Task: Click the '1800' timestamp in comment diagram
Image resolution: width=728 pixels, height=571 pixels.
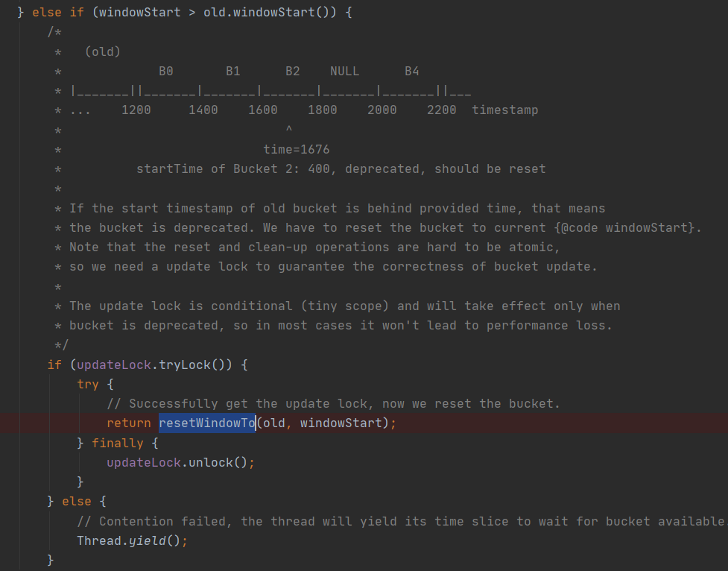Action: (322, 110)
